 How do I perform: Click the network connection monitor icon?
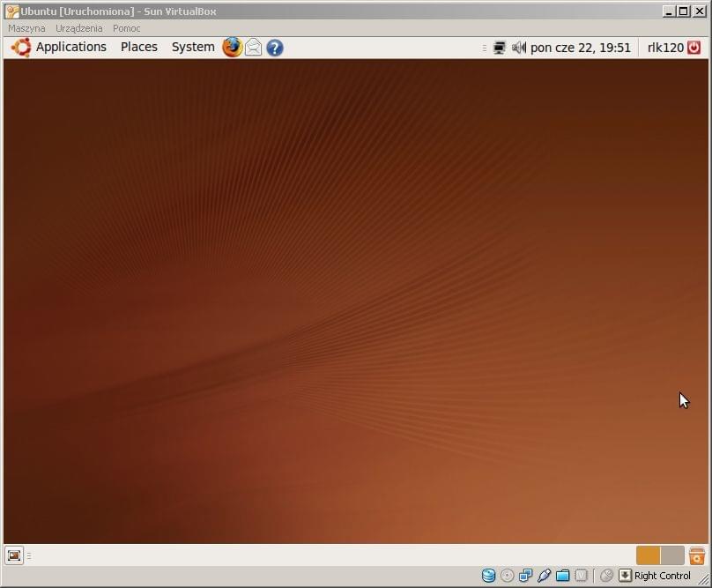pos(500,48)
